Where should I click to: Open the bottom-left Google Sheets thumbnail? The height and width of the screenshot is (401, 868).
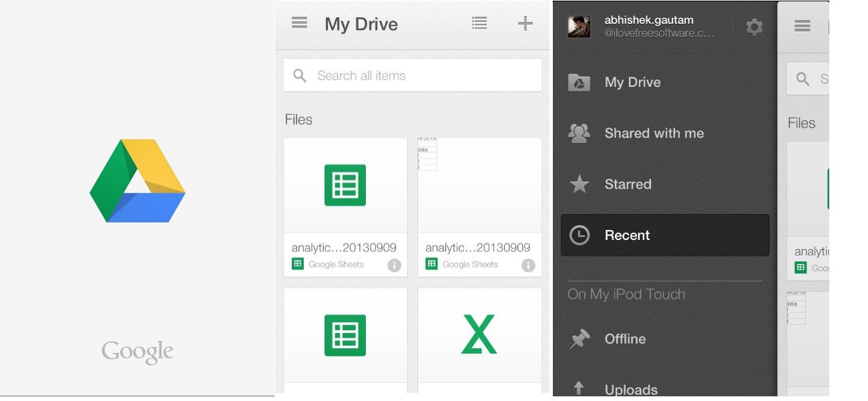tap(345, 335)
